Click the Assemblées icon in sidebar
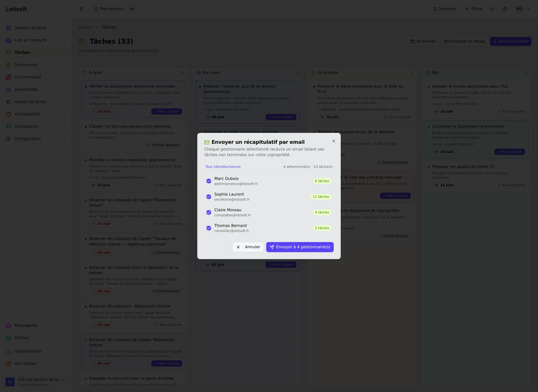 (8, 89)
